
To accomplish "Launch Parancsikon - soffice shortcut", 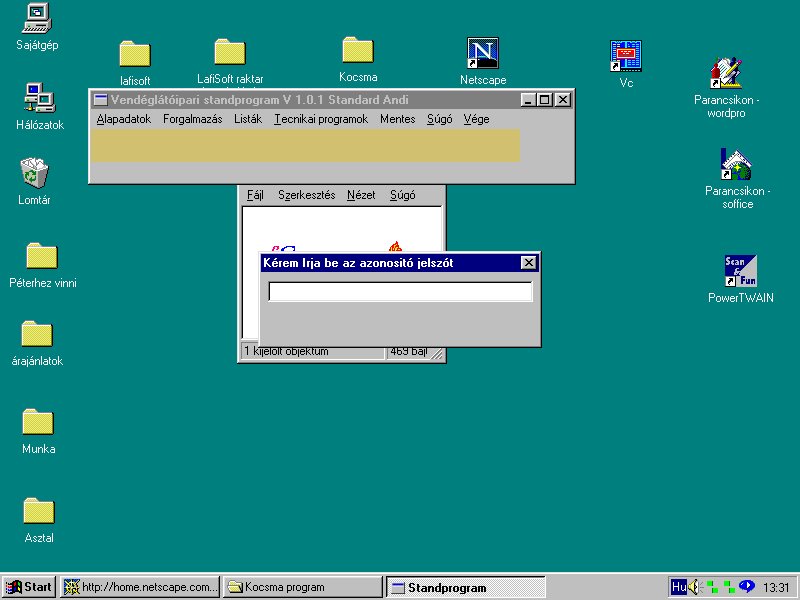I will (736, 164).
